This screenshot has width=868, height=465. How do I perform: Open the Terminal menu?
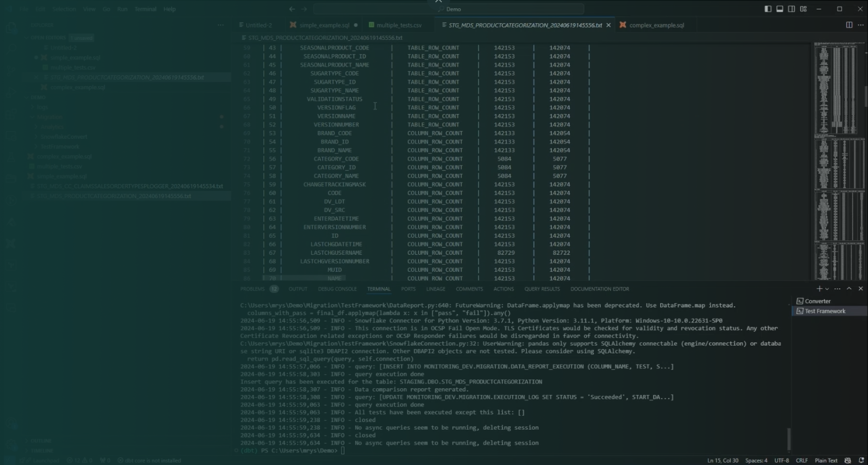pyautogui.click(x=145, y=9)
